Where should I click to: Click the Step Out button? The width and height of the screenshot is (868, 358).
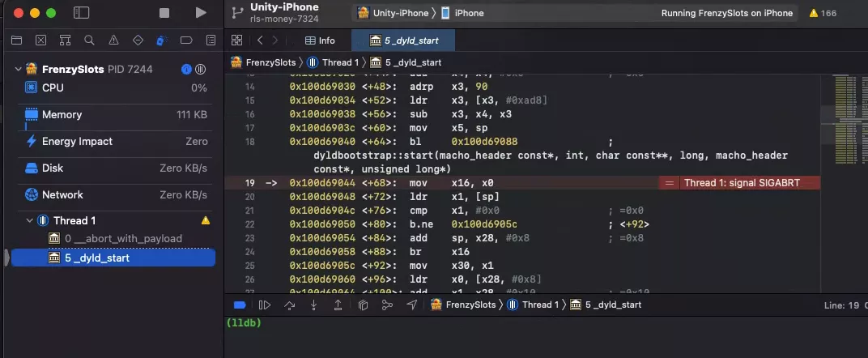(338, 305)
